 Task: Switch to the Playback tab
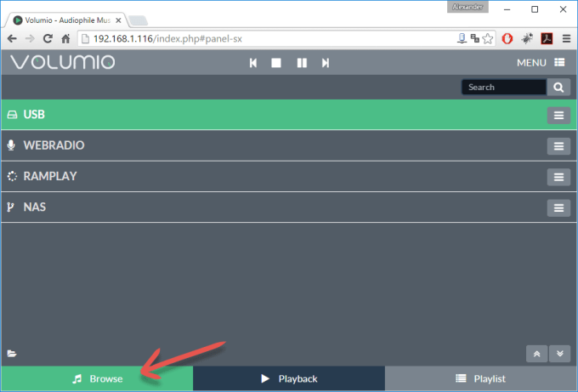[x=289, y=378]
